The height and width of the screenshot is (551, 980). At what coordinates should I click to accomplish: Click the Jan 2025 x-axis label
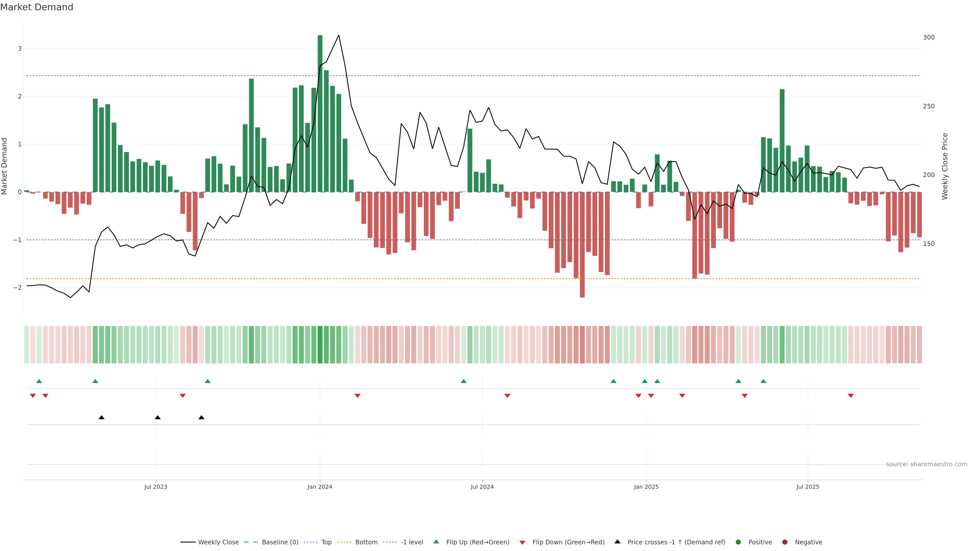646,487
